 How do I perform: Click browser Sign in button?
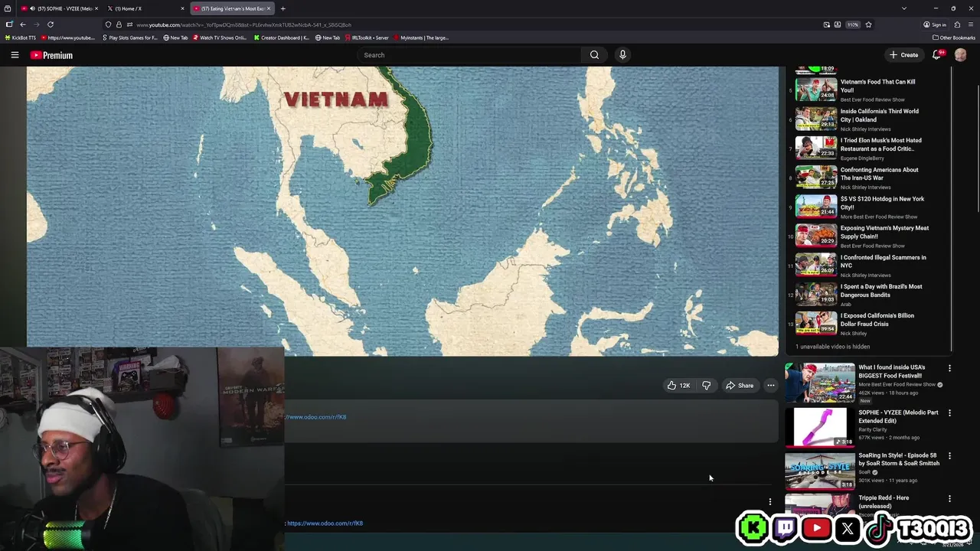pyautogui.click(x=935, y=24)
